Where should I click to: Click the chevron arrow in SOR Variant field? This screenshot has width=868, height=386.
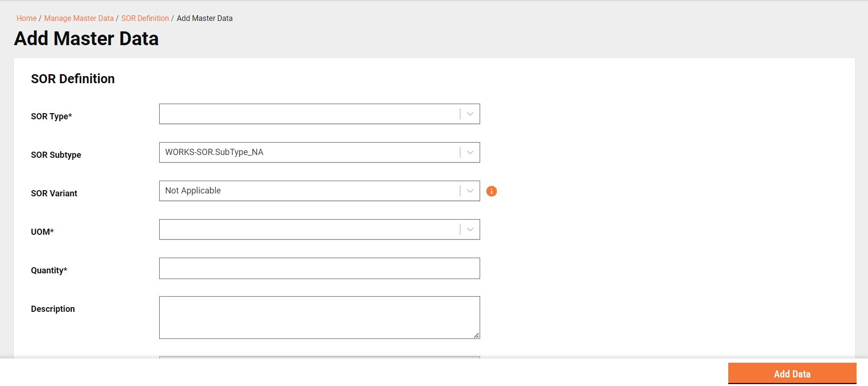point(470,191)
